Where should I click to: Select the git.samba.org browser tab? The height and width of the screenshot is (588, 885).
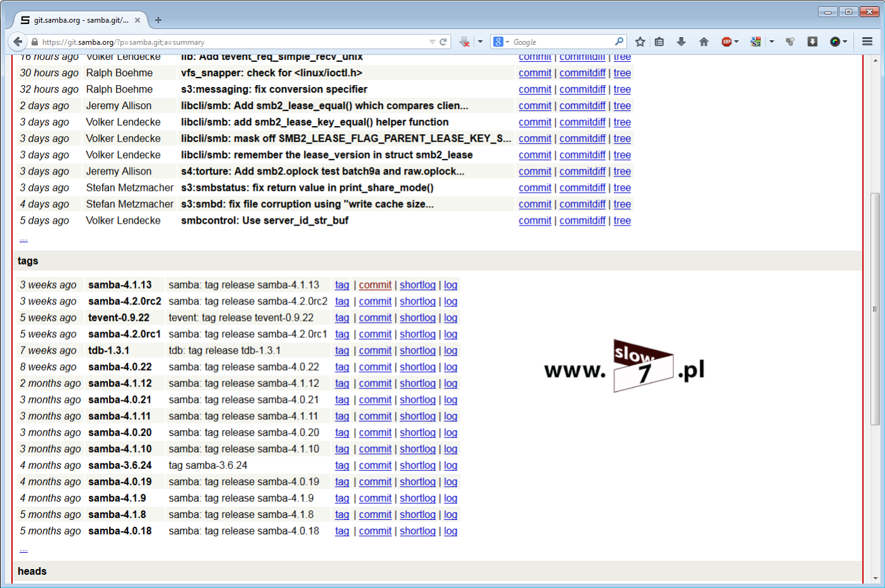coord(81,20)
